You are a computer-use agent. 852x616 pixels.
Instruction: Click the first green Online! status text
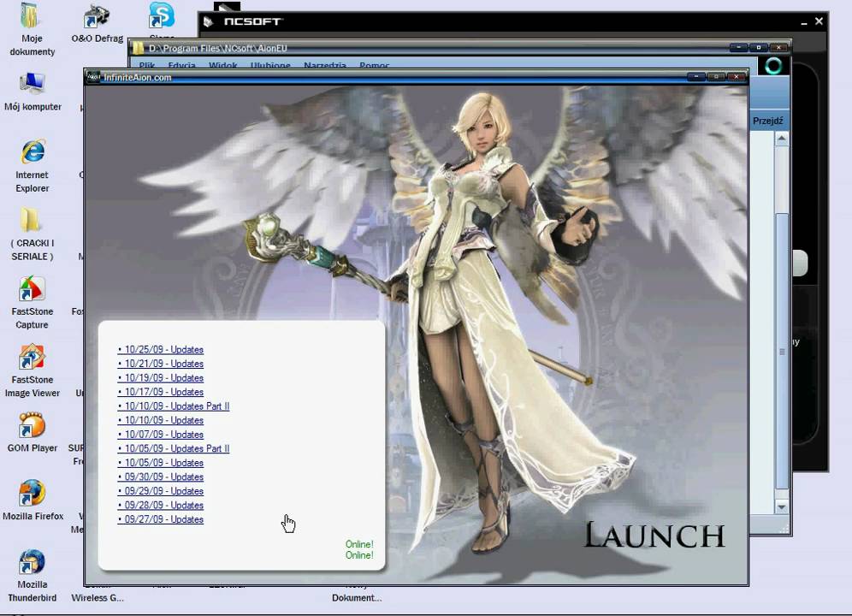359,544
